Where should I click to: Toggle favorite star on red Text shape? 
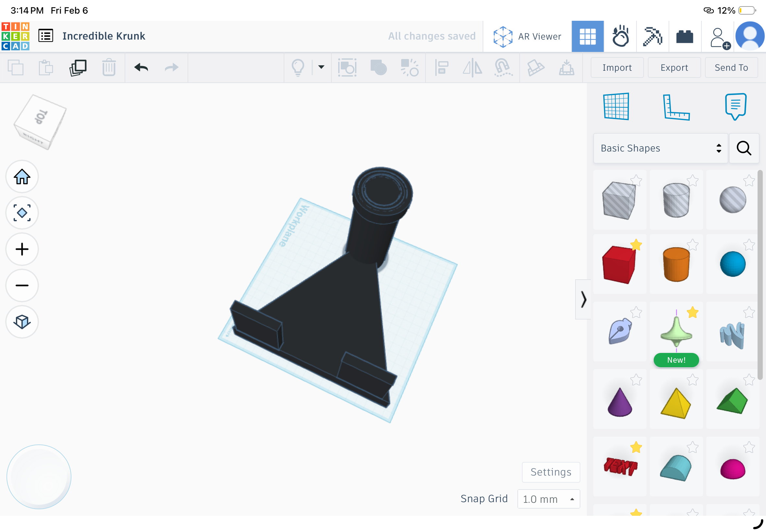click(x=636, y=447)
